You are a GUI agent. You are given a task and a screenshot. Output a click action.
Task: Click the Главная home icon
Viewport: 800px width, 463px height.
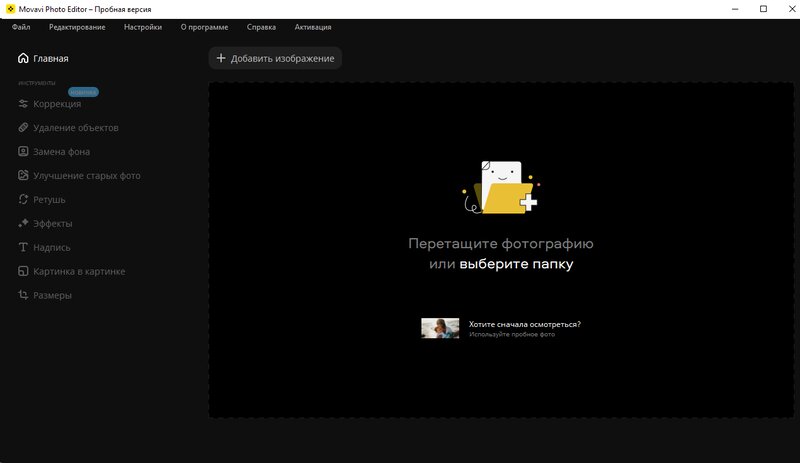(23, 58)
